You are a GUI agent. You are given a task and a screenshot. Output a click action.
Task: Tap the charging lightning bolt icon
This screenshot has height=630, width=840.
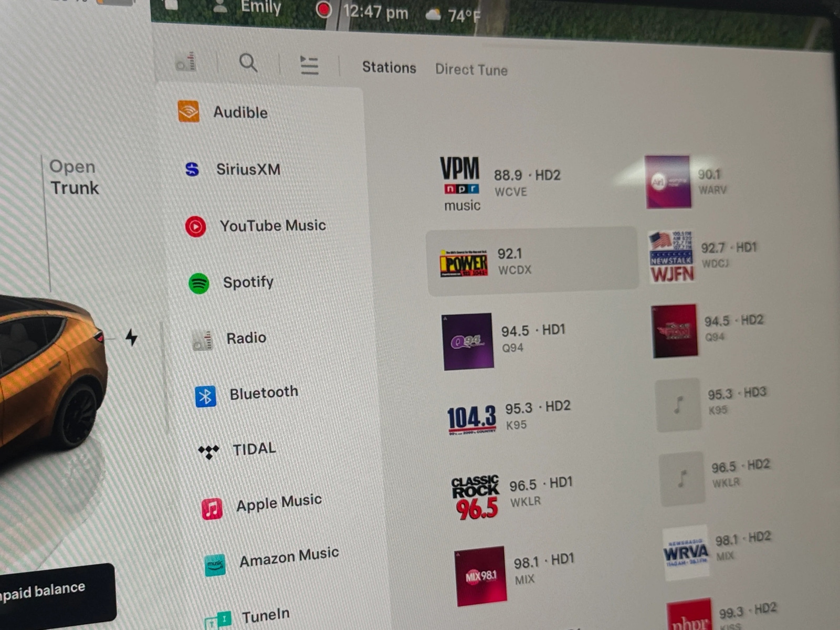click(132, 337)
